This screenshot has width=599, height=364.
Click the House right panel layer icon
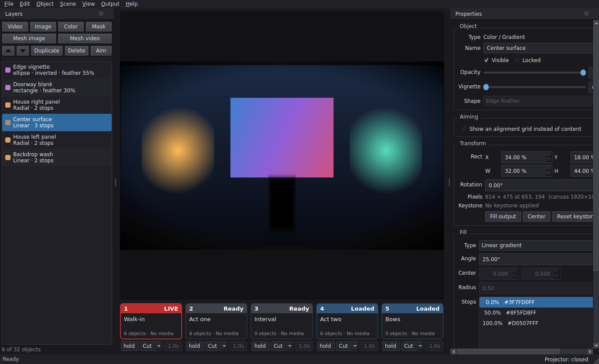click(x=8, y=105)
